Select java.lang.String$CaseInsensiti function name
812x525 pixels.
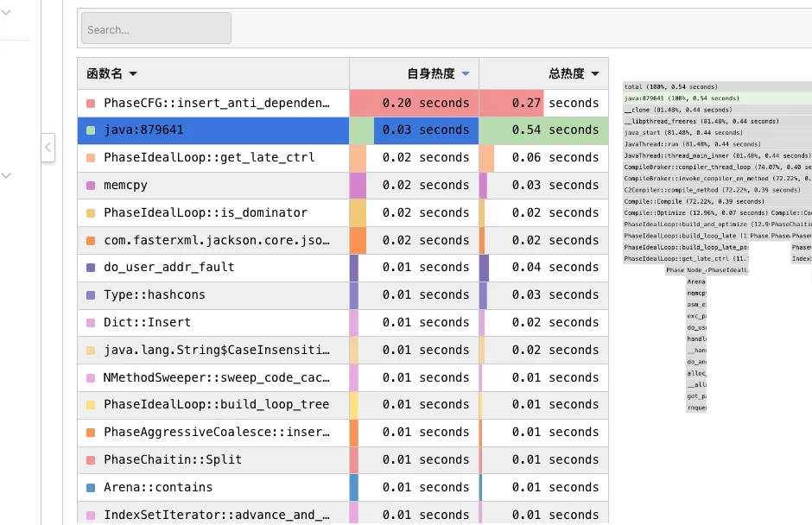click(217, 350)
